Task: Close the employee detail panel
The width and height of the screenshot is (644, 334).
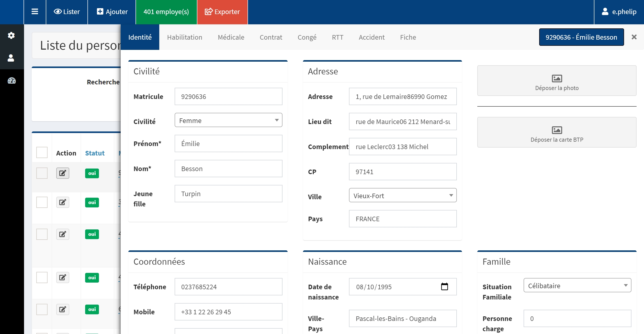Action: coord(634,37)
